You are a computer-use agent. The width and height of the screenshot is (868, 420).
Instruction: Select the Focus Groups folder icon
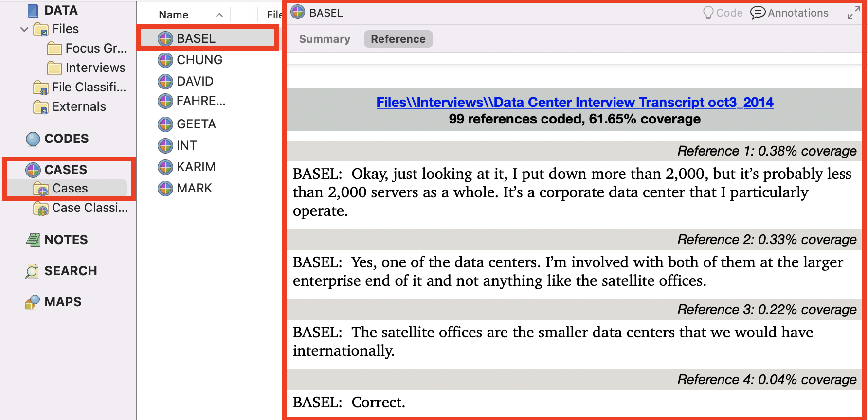click(x=54, y=49)
